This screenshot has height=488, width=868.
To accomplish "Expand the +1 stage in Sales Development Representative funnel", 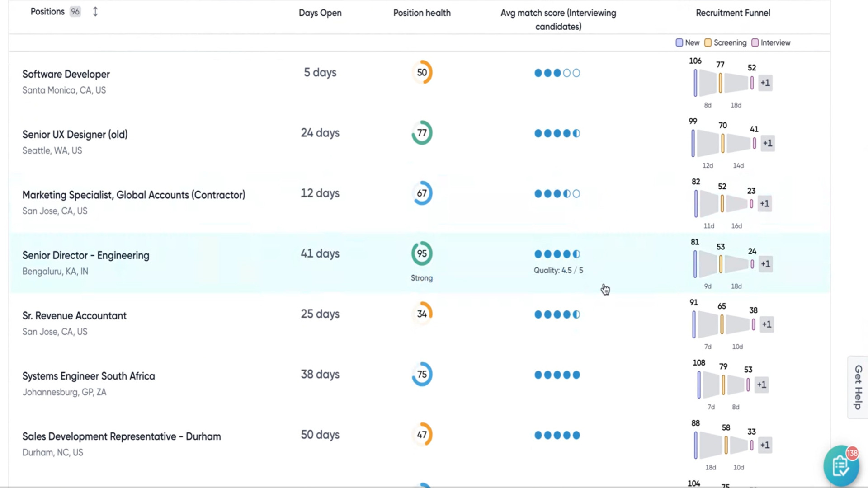I will [x=765, y=445].
